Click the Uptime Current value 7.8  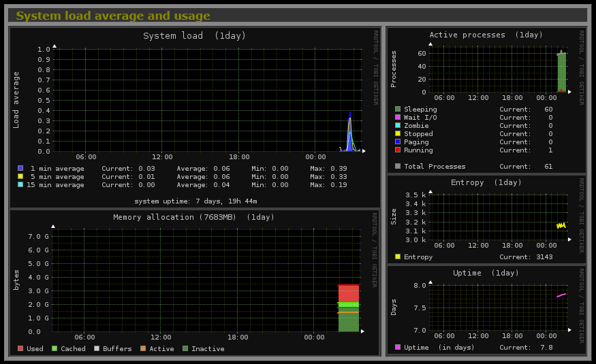point(546,347)
